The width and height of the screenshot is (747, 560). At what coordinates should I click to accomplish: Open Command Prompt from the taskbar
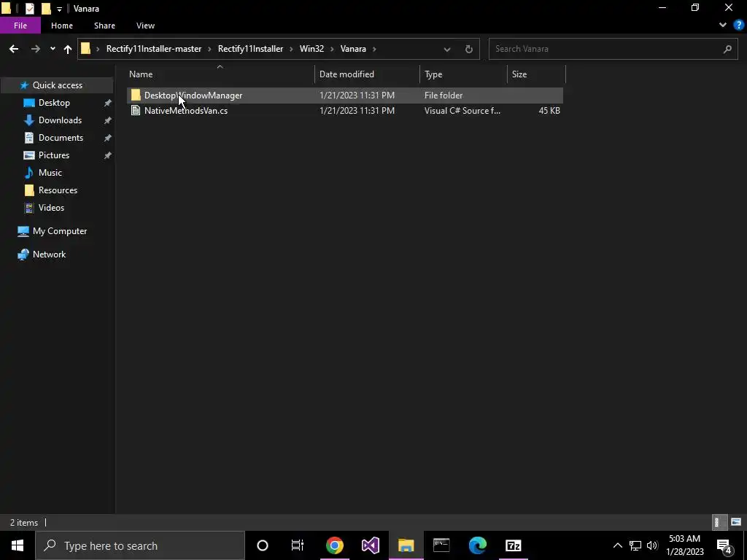(x=441, y=545)
